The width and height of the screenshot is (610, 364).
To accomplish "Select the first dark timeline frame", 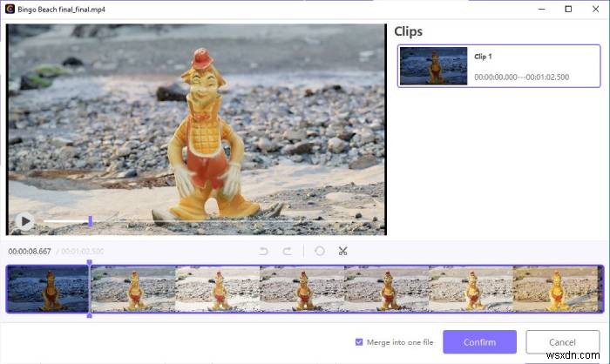I will [48, 289].
